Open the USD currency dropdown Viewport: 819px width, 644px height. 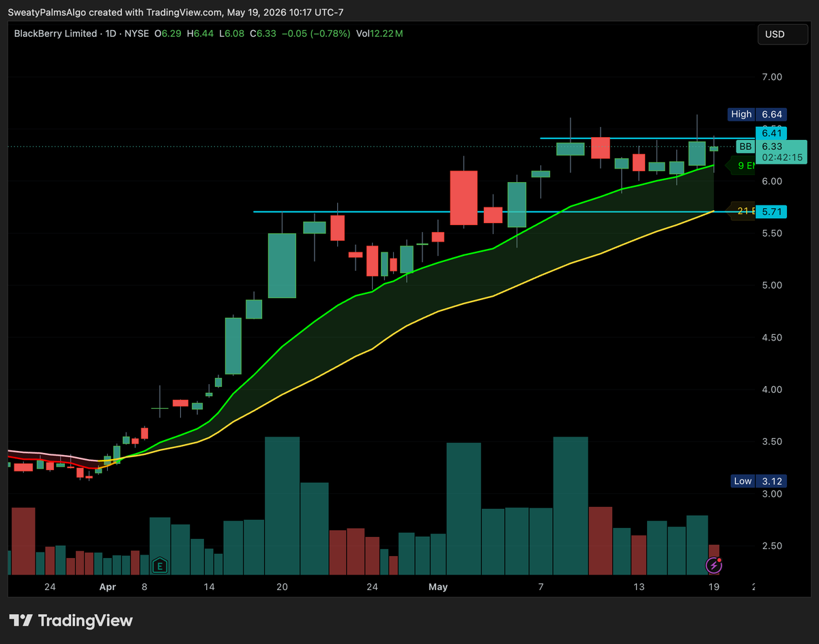pos(783,34)
